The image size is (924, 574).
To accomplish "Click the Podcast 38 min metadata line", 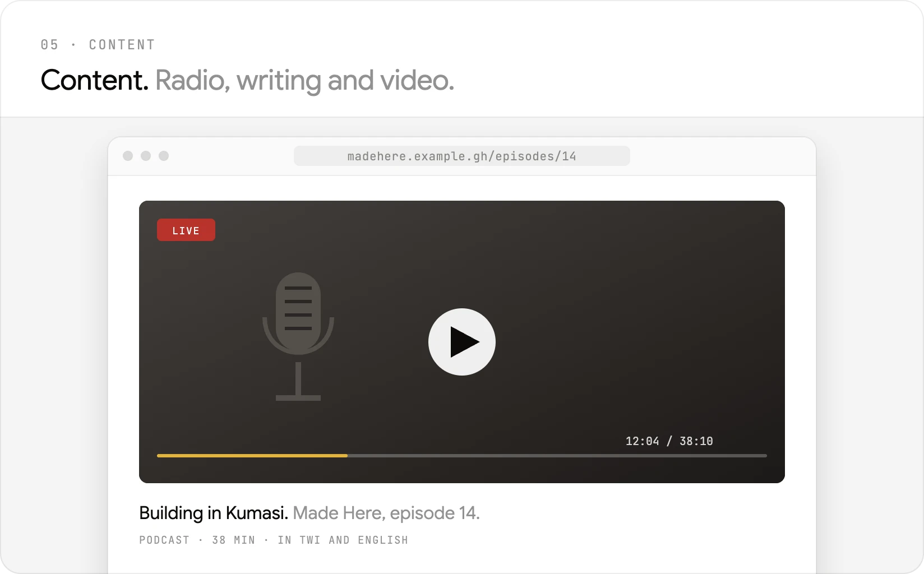I will (x=274, y=540).
